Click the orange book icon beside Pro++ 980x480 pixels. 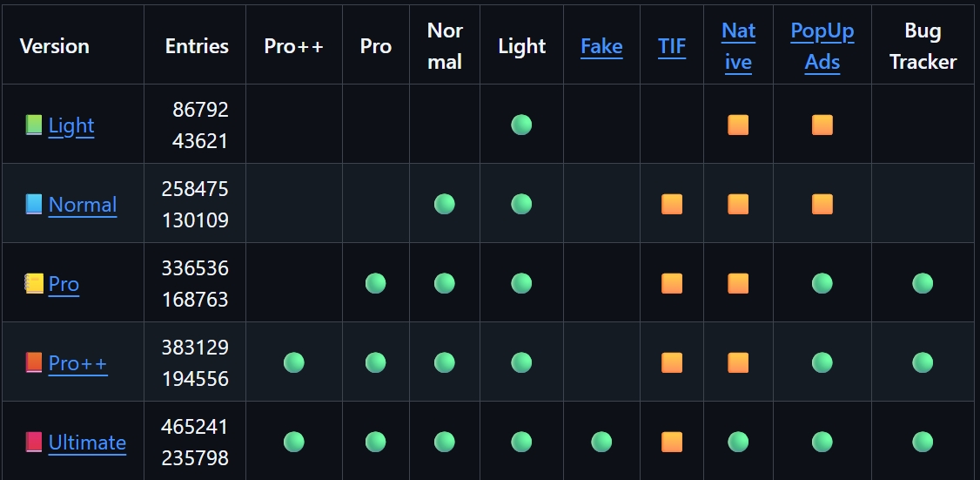34,363
